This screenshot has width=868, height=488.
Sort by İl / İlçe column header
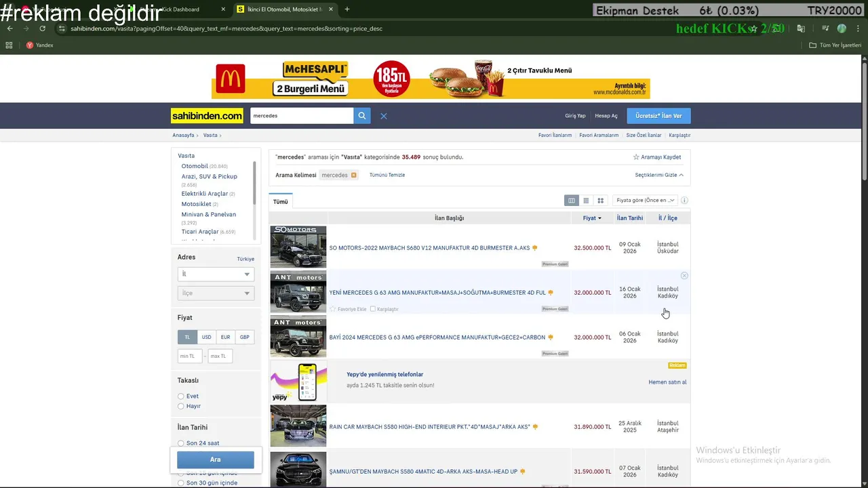[x=668, y=218]
